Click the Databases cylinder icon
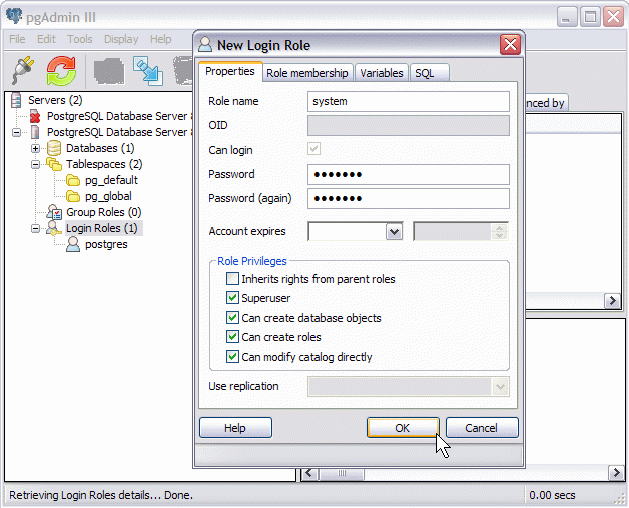Viewport: 629px width, 508px height. 54,148
